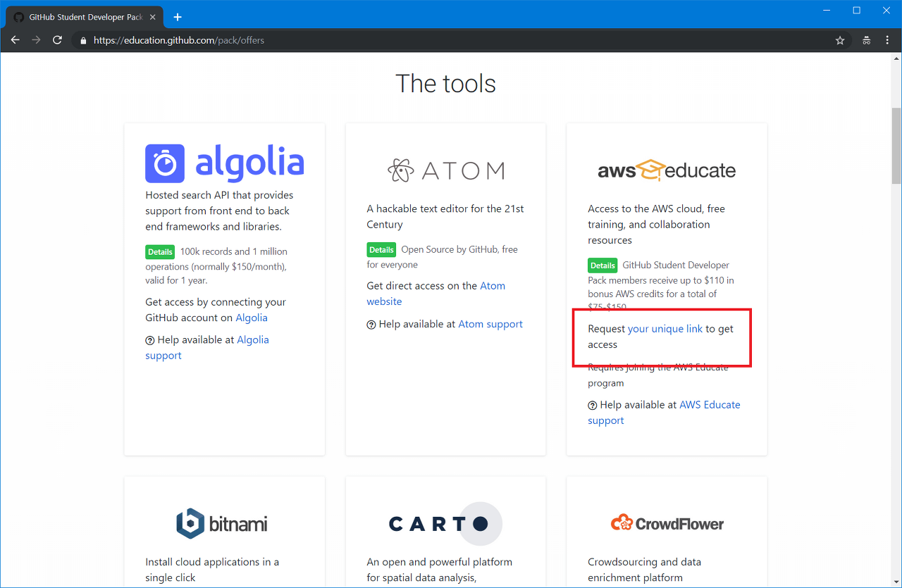Click the Details badge in the Atom card
The width and height of the screenshot is (902, 588).
pyautogui.click(x=381, y=249)
